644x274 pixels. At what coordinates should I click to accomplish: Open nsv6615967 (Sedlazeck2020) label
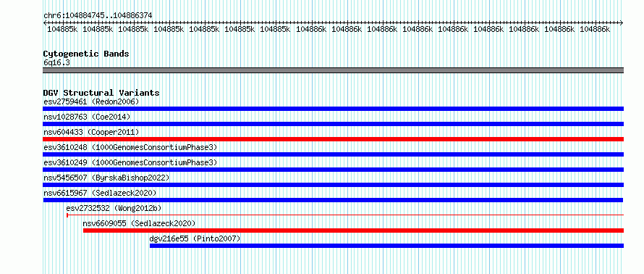point(100,193)
